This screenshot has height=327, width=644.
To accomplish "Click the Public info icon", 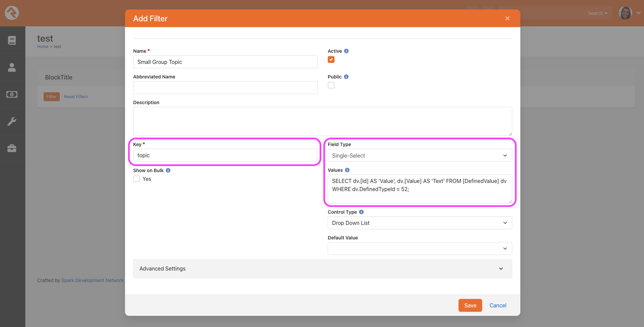I will 346,77.
